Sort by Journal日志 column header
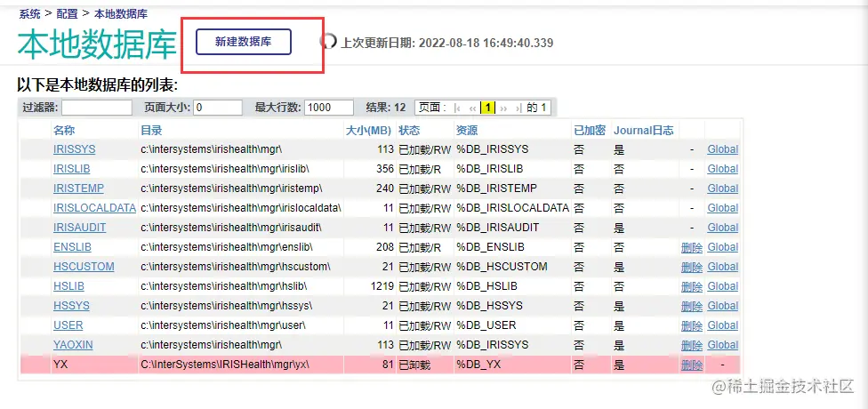 click(644, 131)
